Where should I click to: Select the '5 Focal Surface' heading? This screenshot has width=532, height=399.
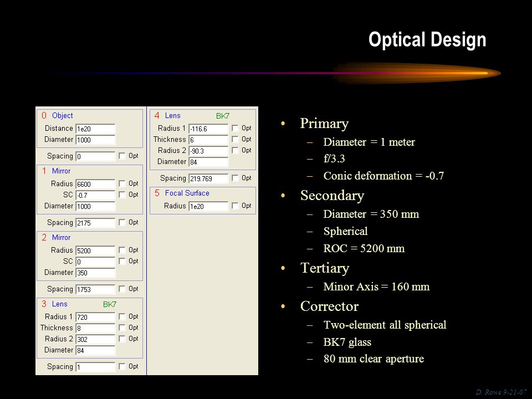182,193
